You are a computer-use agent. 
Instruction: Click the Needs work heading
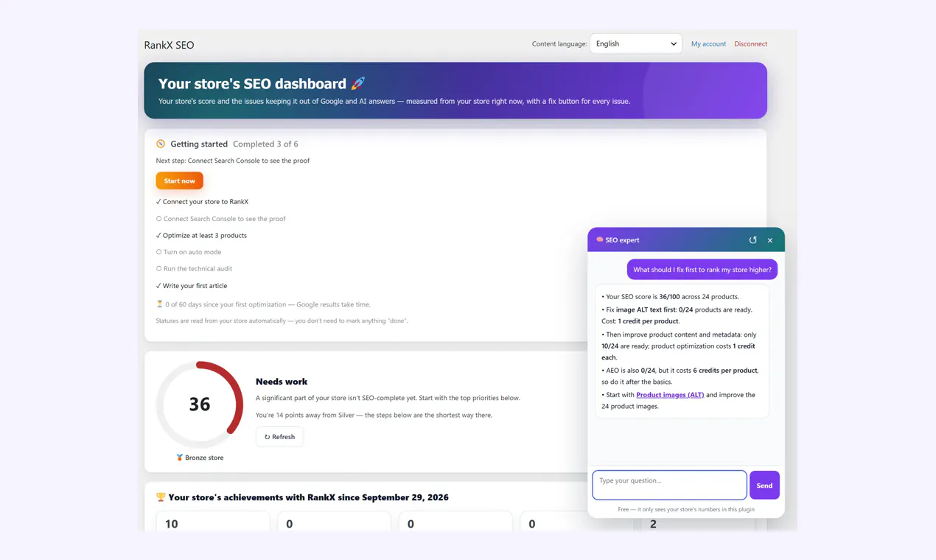click(x=282, y=382)
